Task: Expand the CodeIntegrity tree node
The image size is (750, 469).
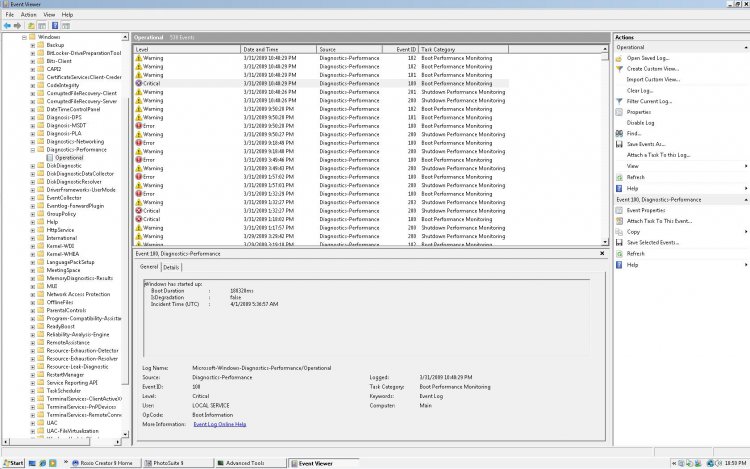Action: click(33, 86)
